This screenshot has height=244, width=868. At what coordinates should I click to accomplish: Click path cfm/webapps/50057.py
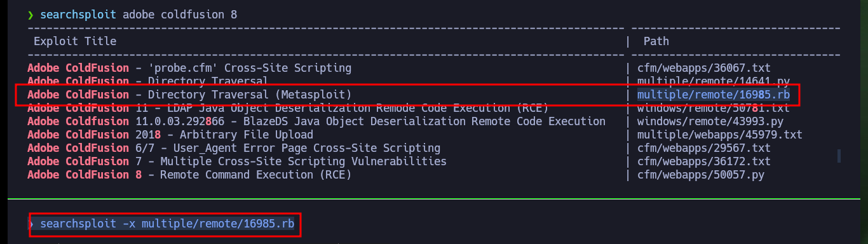[701, 175]
